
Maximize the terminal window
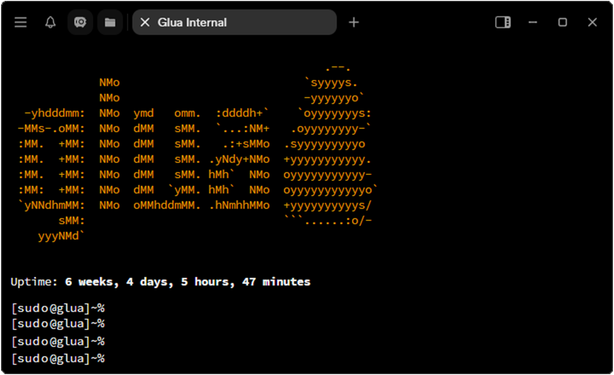[x=563, y=22]
